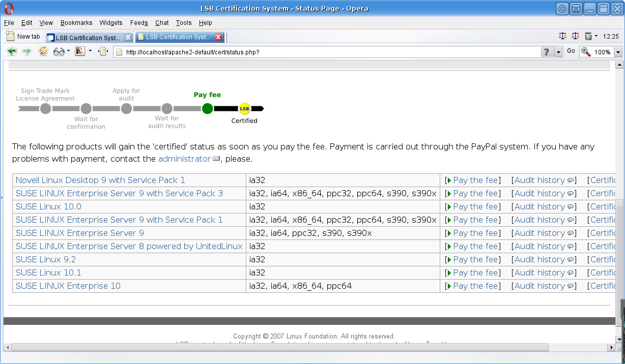View Audit history for SUSE Linux 9.2
The height and width of the screenshot is (364, 625).
pos(539,259)
